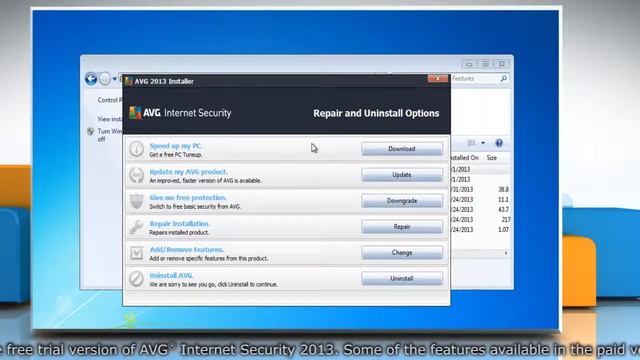Click the AVG icon in installer title bar

[129, 81]
